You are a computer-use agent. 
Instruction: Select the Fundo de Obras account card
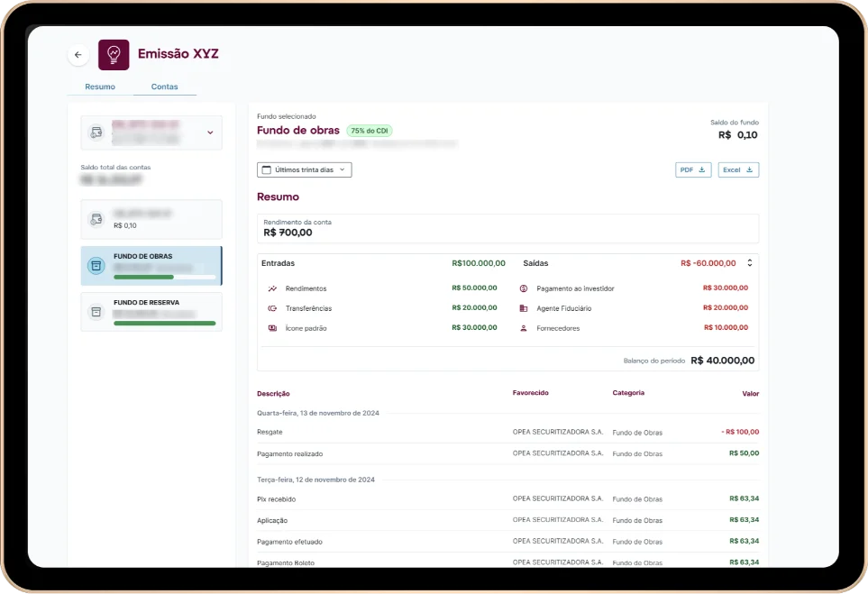pyautogui.click(x=151, y=266)
